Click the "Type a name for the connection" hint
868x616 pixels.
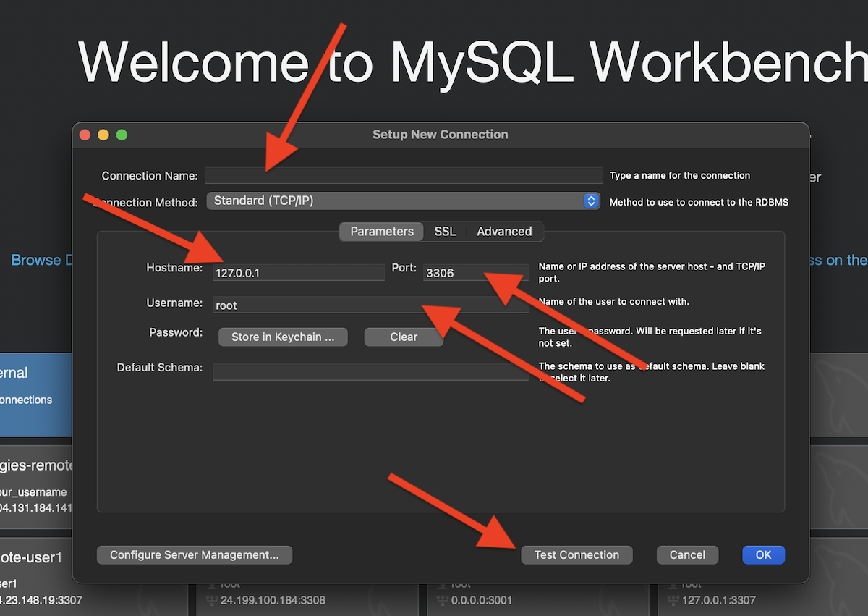(680, 175)
